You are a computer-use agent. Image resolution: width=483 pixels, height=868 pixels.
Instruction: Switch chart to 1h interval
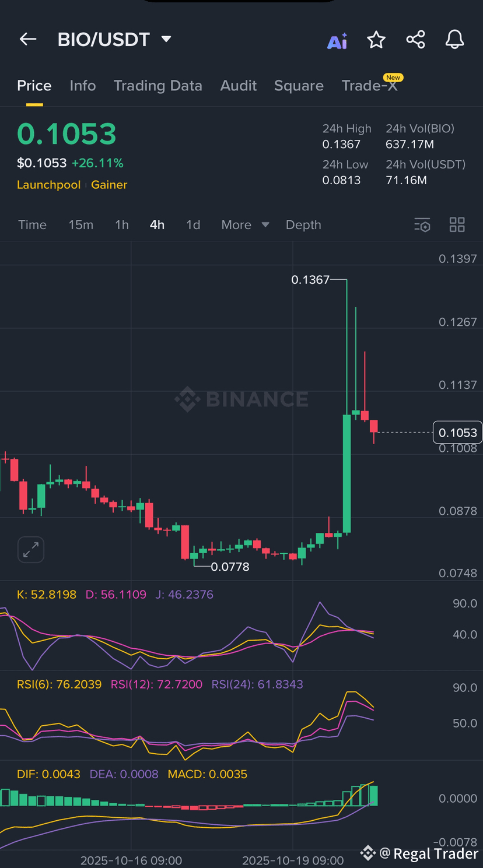click(121, 225)
